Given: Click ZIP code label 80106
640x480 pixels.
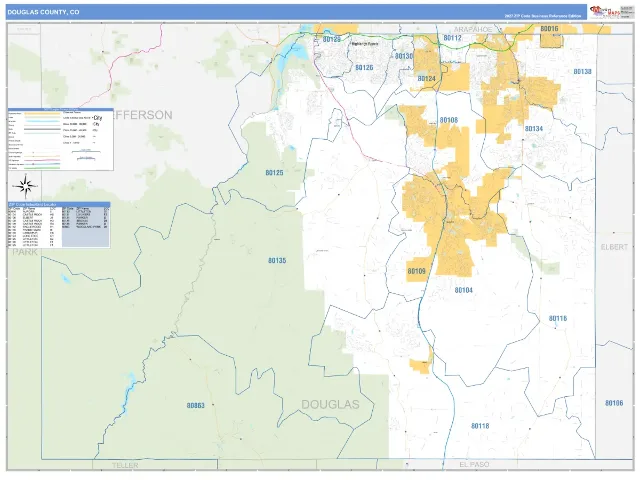Looking at the screenshot, I should pyautogui.click(x=614, y=403).
